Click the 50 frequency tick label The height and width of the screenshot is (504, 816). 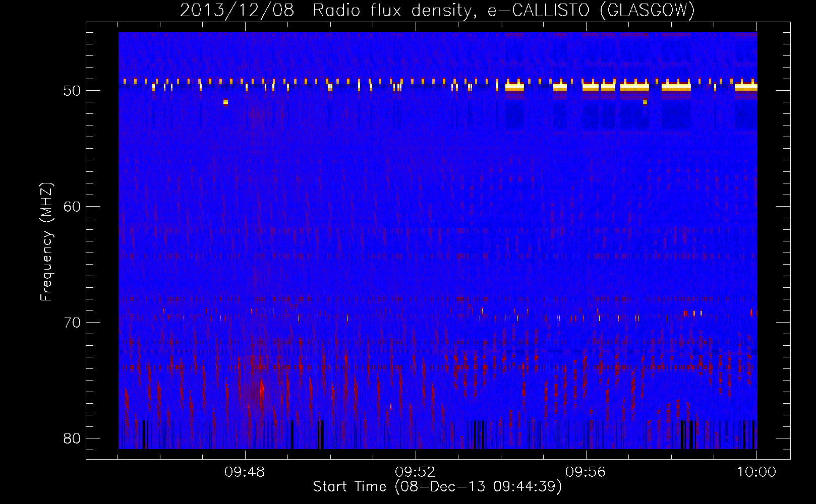(73, 91)
